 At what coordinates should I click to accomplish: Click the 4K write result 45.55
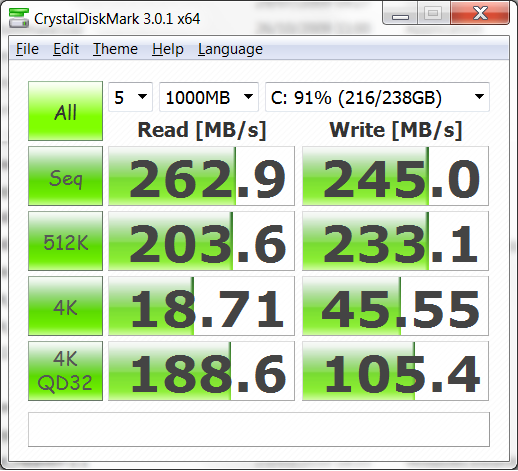click(395, 306)
